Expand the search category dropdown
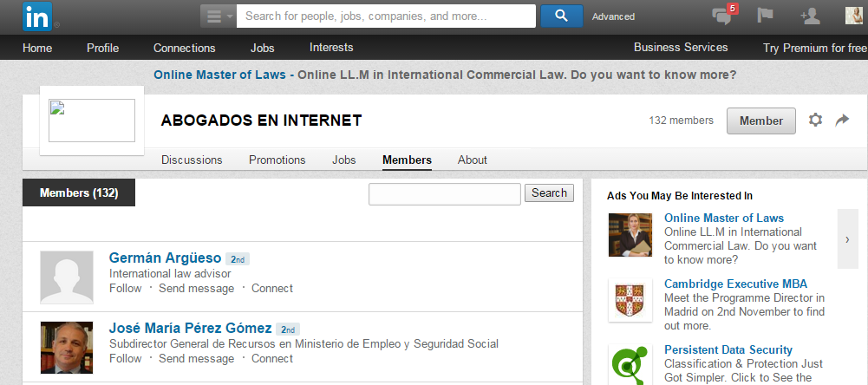The height and width of the screenshot is (385, 868). coord(218,16)
